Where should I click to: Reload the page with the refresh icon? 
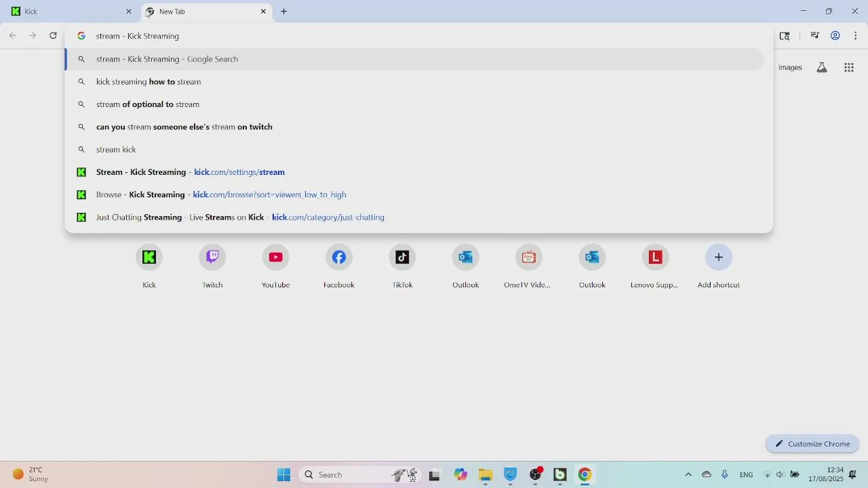coord(53,36)
